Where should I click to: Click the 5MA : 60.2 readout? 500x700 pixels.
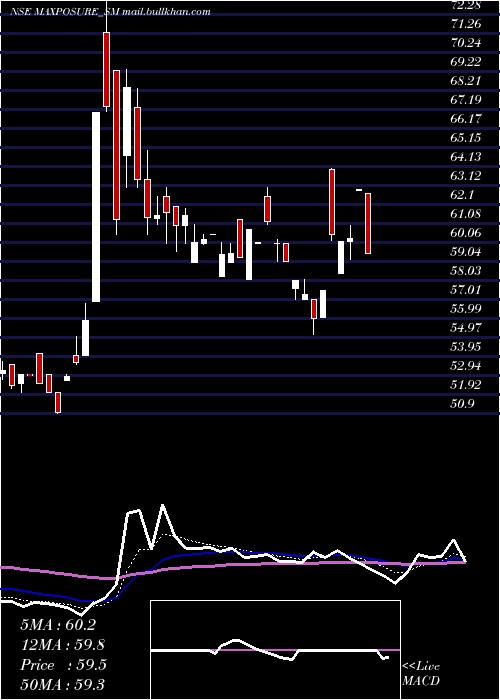(58, 625)
